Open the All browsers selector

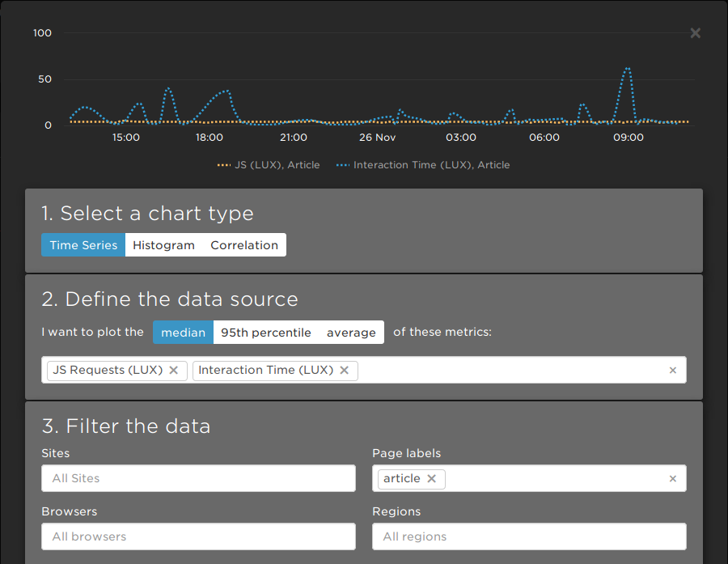click(198, 536)
